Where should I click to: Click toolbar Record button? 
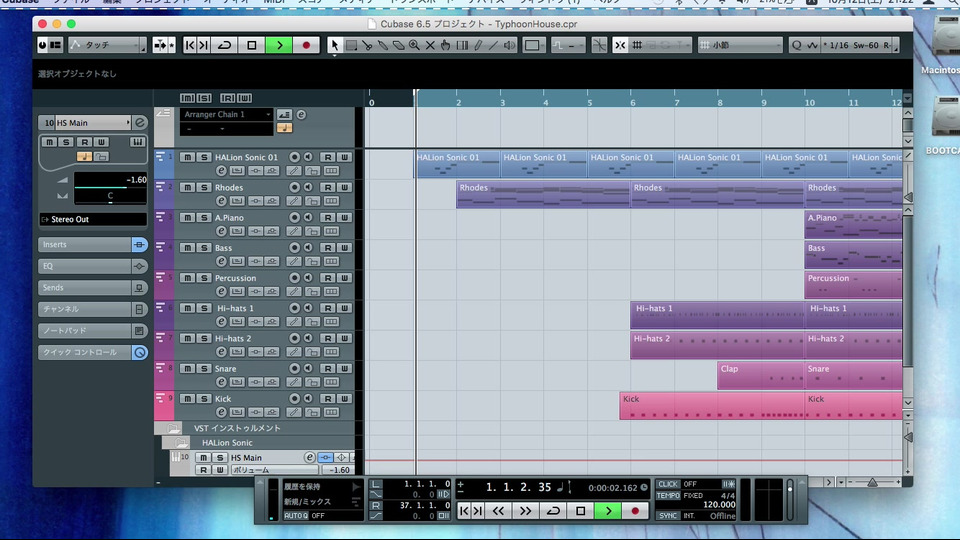(x=306, y=45)
